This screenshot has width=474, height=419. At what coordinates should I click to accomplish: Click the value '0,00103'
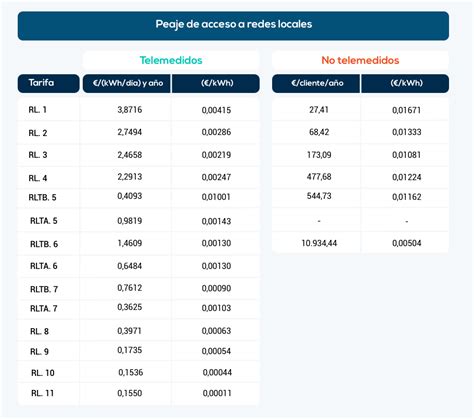coord(216,308)
